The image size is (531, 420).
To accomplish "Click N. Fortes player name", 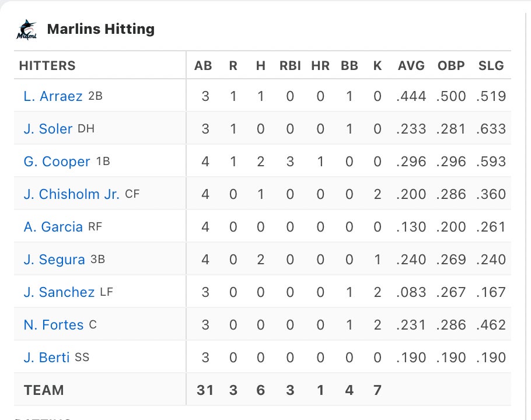I will pyautogui.click(x=54, y=325).
